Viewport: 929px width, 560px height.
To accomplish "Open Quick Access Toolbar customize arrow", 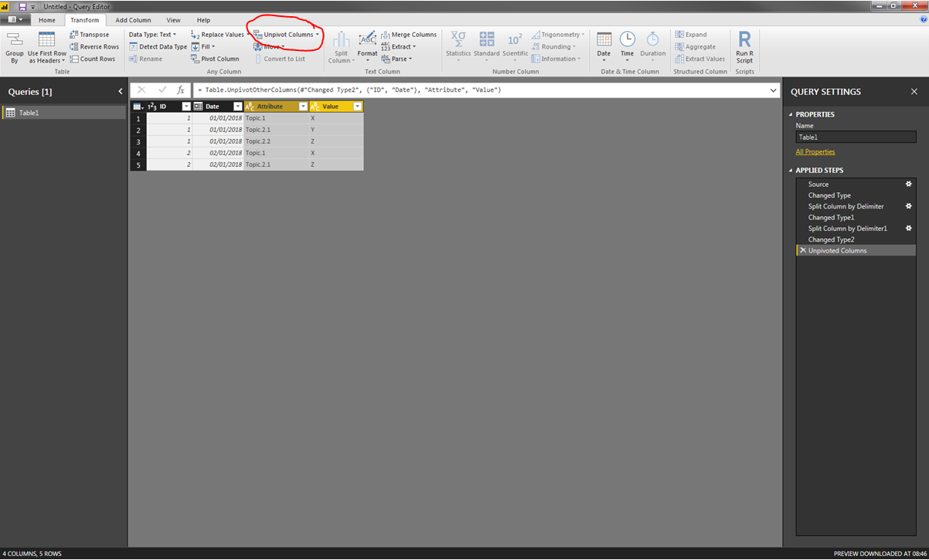I will 32,6.
